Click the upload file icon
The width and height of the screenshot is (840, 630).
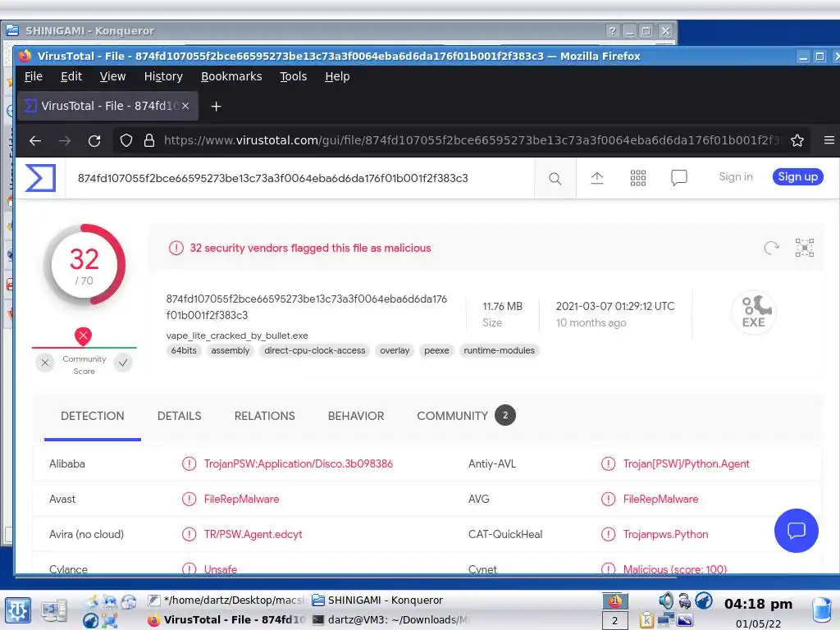click(597, 178)
